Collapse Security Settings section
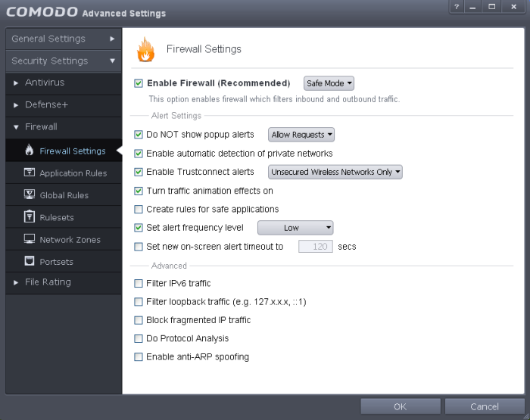The width and height of the screenshot is (530, 420). point(64,61)
